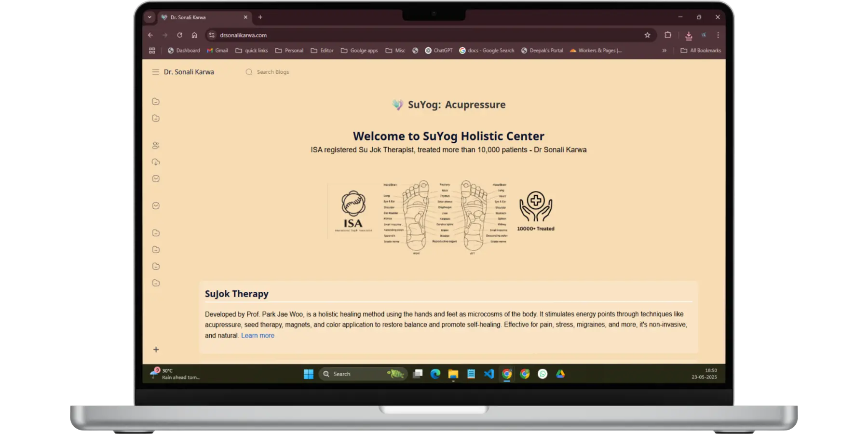Open the quick links bookmarks folder

pyautogui.click(x=251, y=50)
